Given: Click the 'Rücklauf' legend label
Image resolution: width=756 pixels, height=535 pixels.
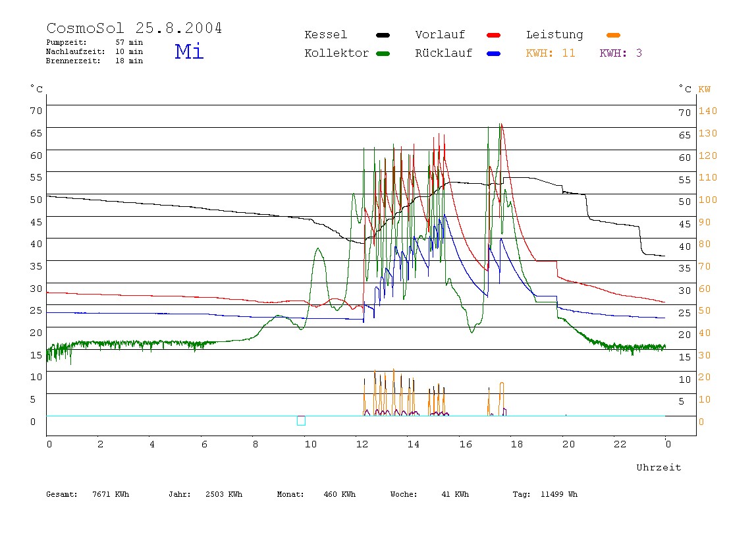Looking at the screenshot, I should point(444,53).
